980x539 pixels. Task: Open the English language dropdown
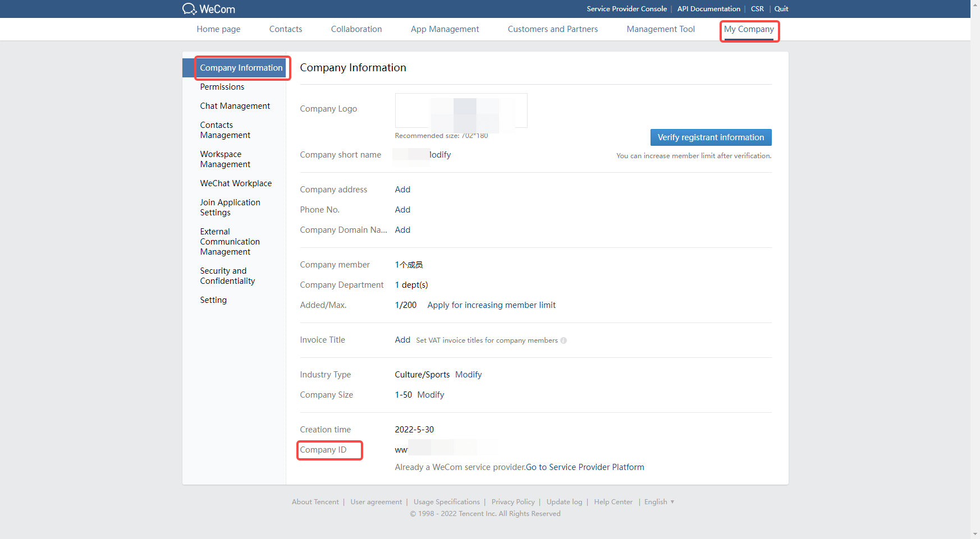tap(659, 502)
